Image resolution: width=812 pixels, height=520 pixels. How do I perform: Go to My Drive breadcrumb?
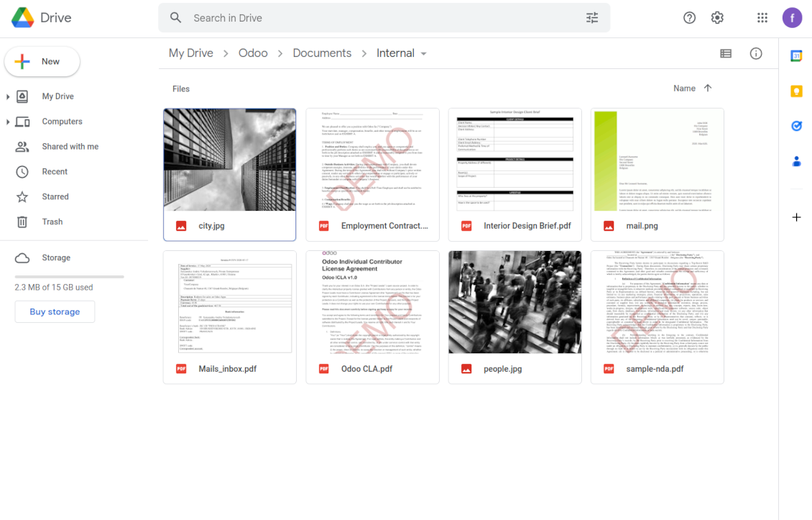pos(191,53)
